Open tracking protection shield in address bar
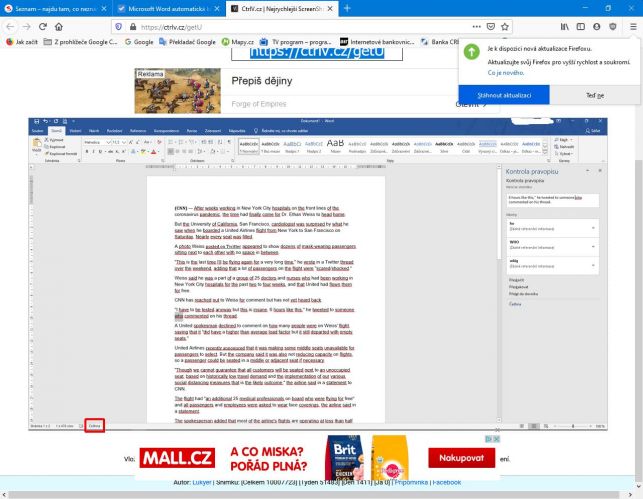643x499 pixels. [x=119, y=27]
